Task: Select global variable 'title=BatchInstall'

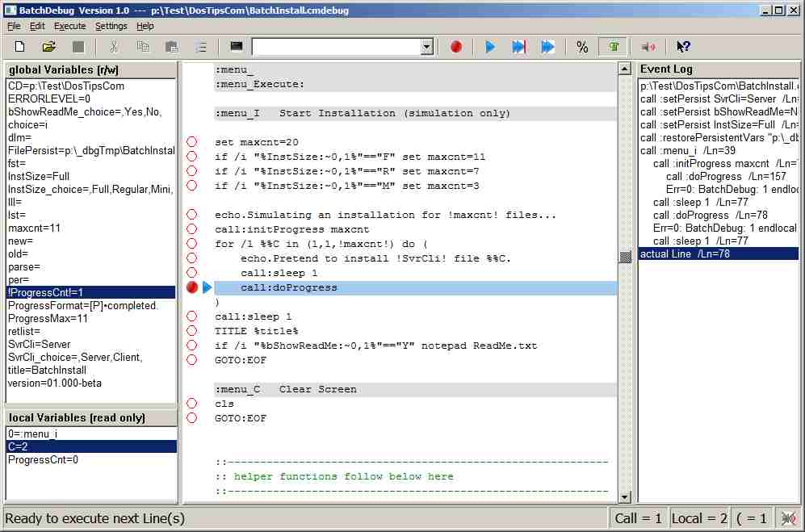Action: pos(91,371)
